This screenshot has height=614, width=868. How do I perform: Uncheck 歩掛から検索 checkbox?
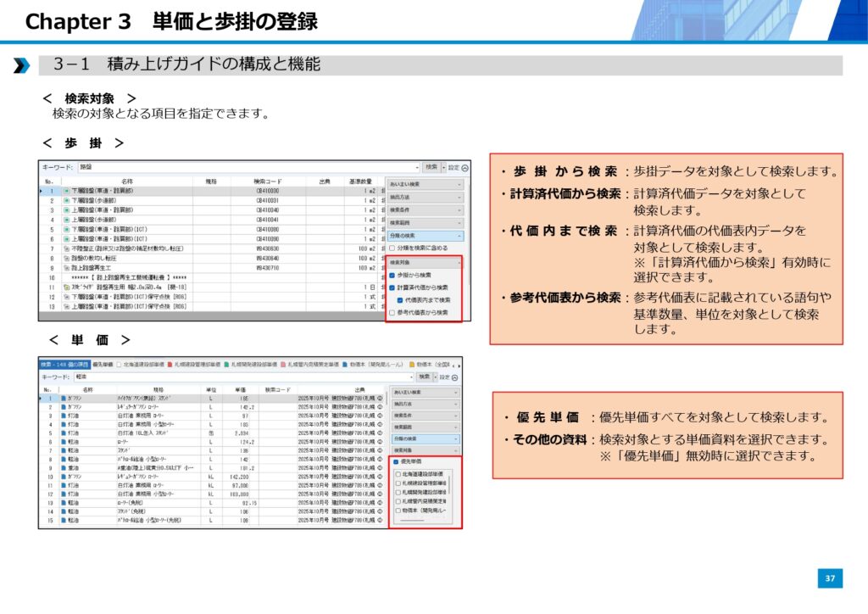pyautogui.click(x=392, y=276)
